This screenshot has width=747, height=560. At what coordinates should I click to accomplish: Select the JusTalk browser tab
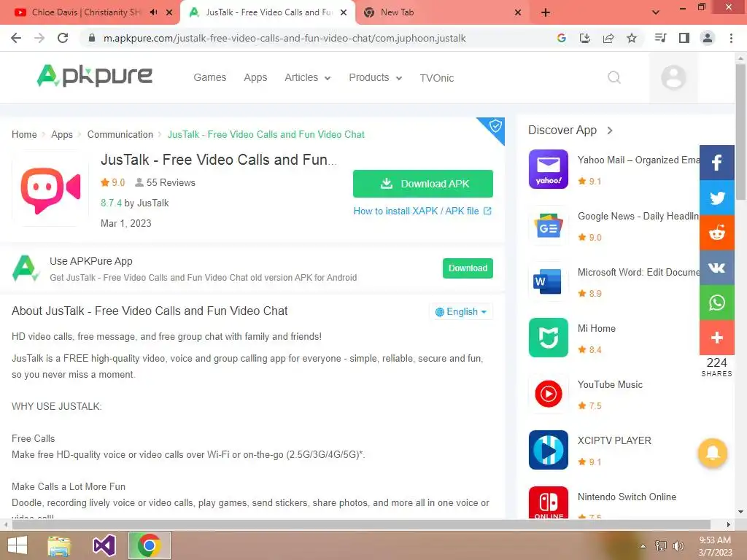(x=267, y=12)
